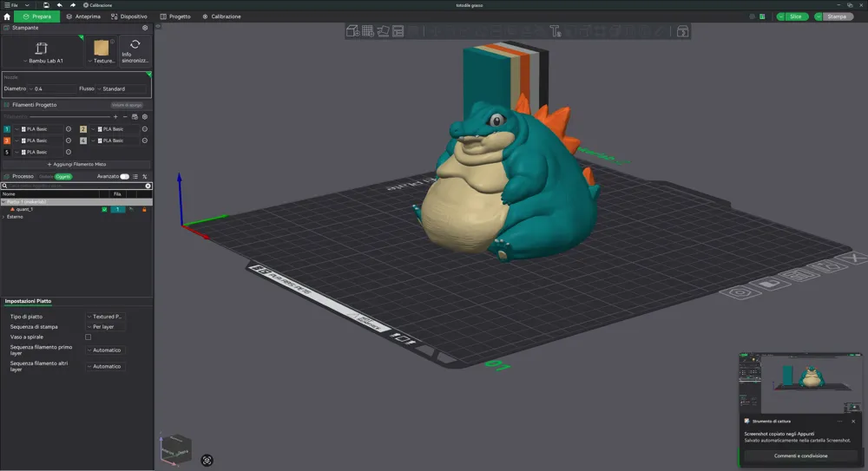Add a filament with plus icon
The height and width of the screenshot is (471, 868).
(x=115, y=117)
